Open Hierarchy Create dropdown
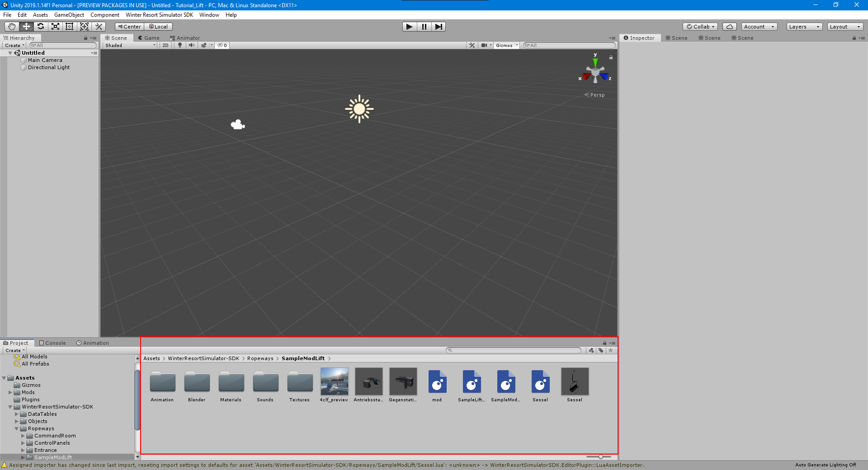The height and width of the screenshot is (470, 868). click(14, 45)
